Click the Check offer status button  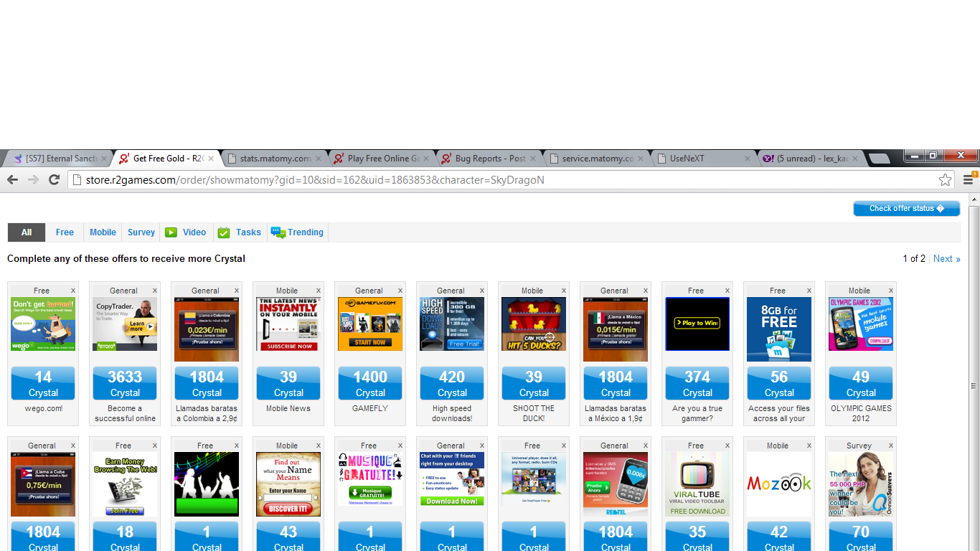coord(906,209)
